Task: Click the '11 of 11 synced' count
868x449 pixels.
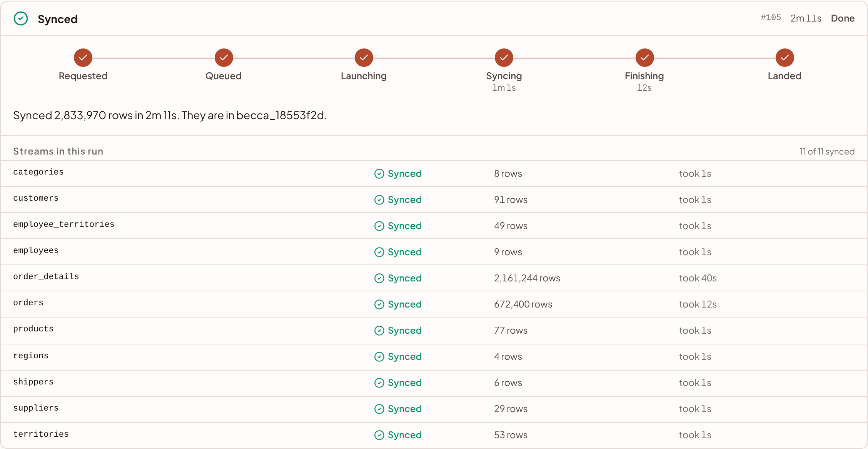Action: (827, 152)
